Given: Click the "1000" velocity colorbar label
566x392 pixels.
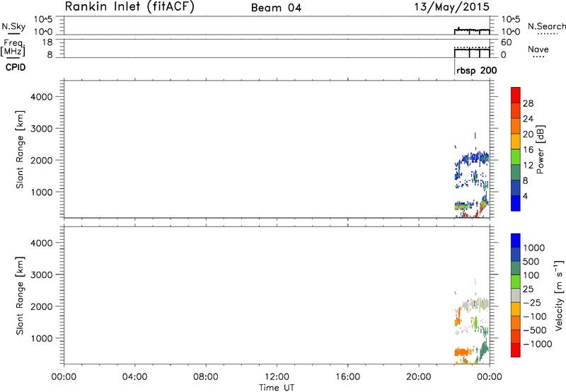Looking at the screenshot, I should point(534,248).
